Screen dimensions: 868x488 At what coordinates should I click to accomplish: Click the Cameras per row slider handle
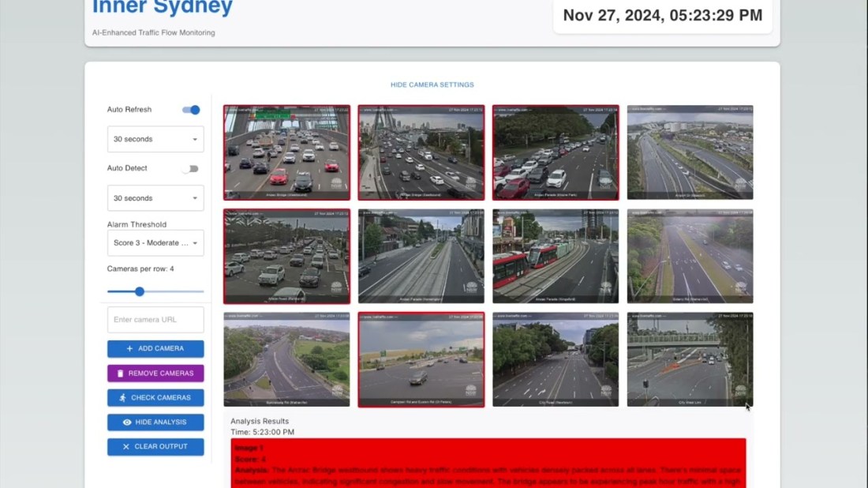[140, 291]
